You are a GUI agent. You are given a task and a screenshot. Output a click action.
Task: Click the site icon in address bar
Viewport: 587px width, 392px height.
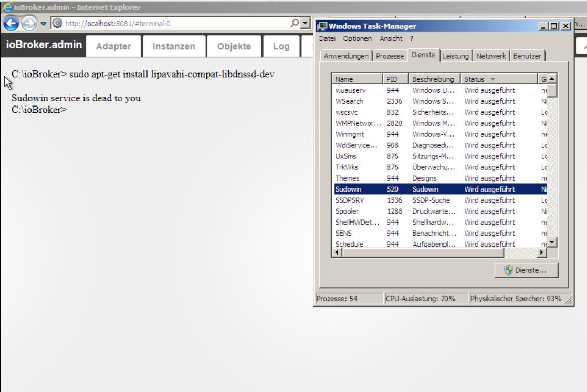click(x=57, y=23)
